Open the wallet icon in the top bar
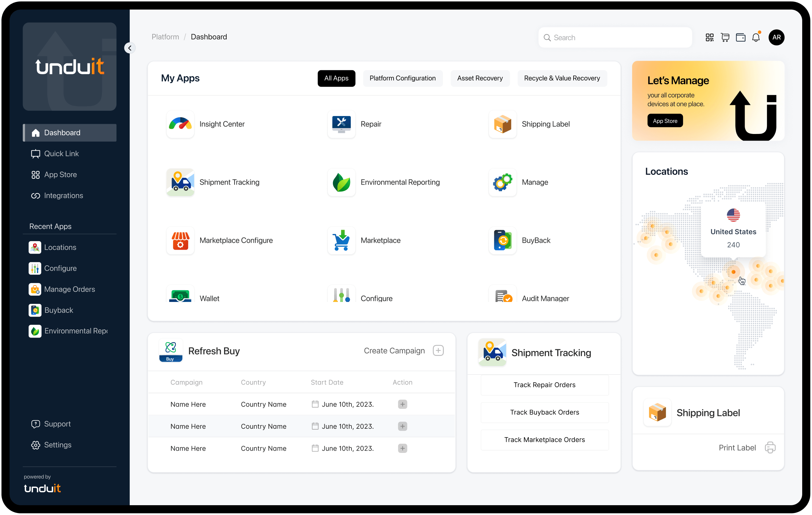 740,37
